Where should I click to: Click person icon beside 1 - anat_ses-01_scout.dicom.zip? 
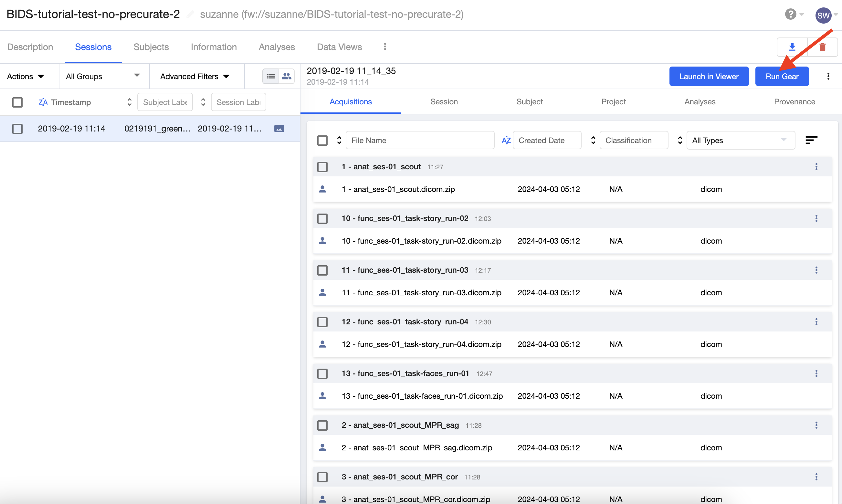click(322, 189)
